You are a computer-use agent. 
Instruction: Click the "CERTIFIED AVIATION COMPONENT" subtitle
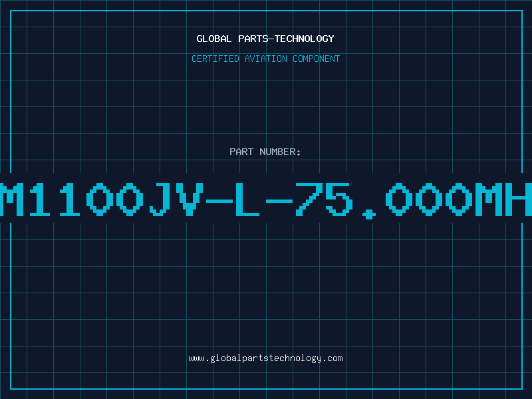click(x=265, y=59)
